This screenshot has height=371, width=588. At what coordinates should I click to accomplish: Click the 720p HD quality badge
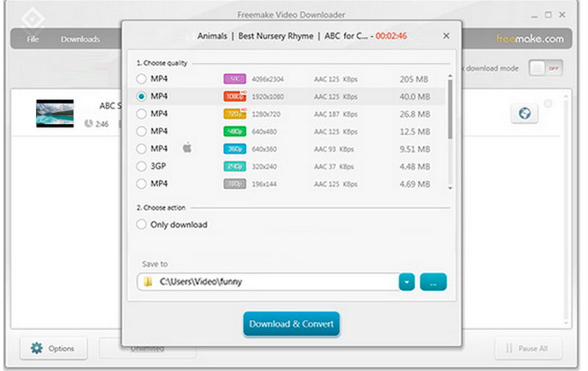234,114
